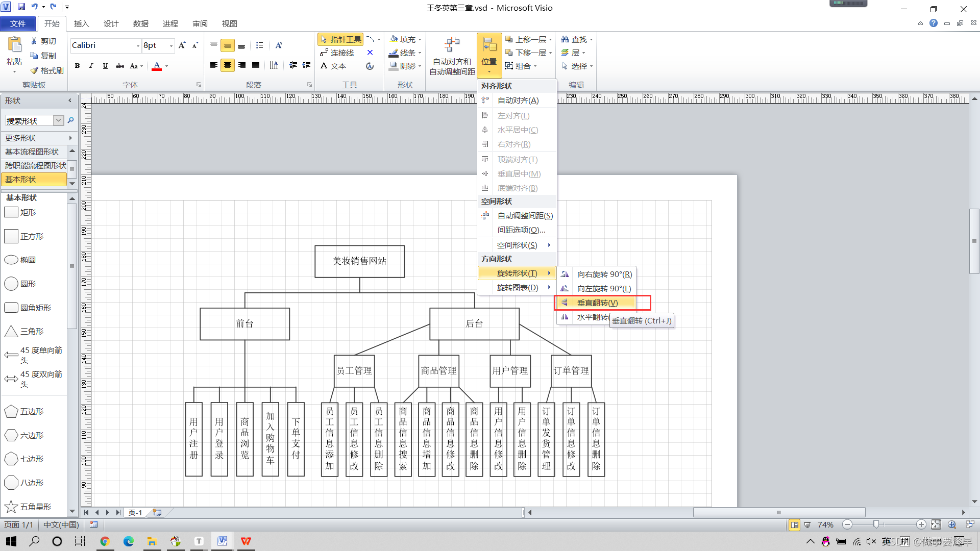Screen dimensions: 980x551
Task: Expand the 粘贴 paste options arrow
Action: (14, 72)
